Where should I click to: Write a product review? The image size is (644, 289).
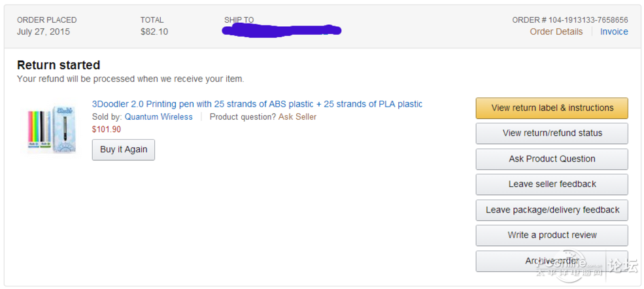(552, 235)
